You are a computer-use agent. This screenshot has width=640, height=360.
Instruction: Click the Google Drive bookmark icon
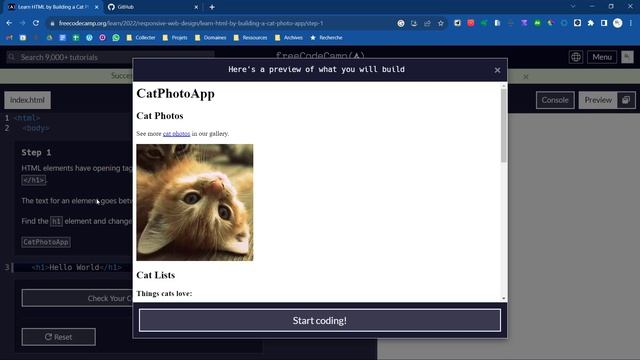click(x=49, y=38)
